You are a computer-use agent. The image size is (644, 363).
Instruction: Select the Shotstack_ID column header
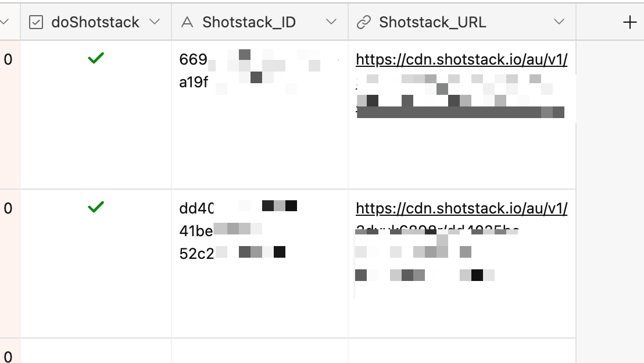260,22
